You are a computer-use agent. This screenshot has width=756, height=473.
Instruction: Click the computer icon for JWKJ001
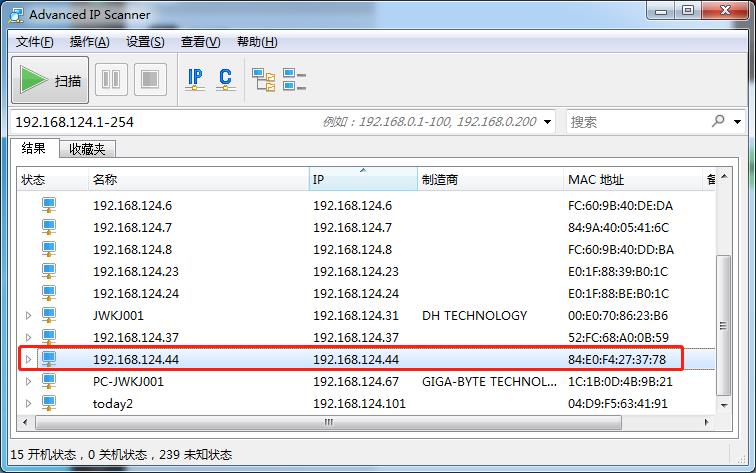(x=49, y=315)
